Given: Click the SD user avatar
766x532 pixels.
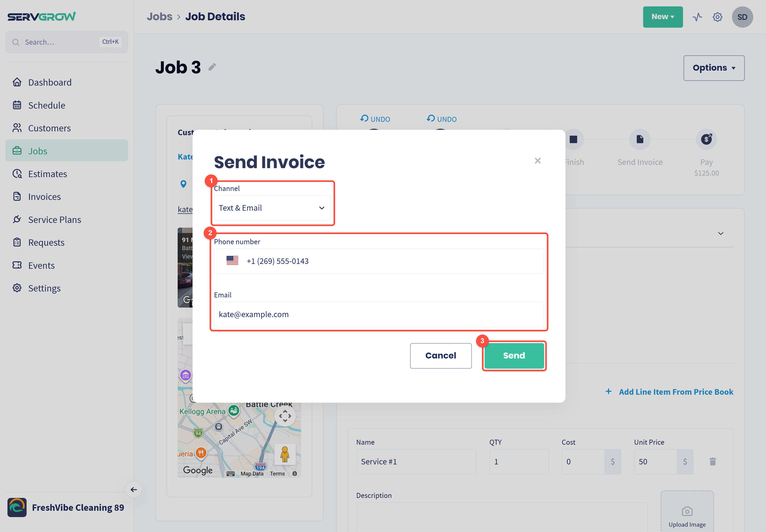Looking at the screenshot, I should click(742, 17).
